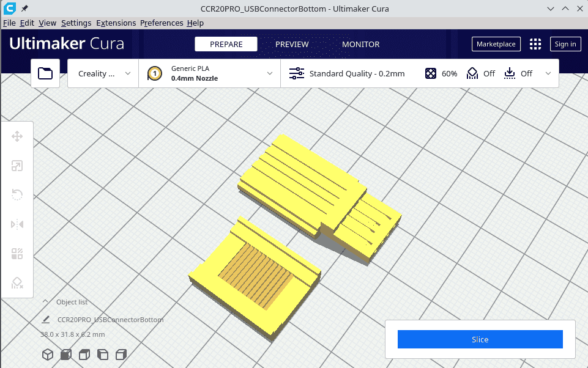Click Standard Quality - 0.2mm profile text
This screenshot has width=588, height=368.
tap(357, 74)
